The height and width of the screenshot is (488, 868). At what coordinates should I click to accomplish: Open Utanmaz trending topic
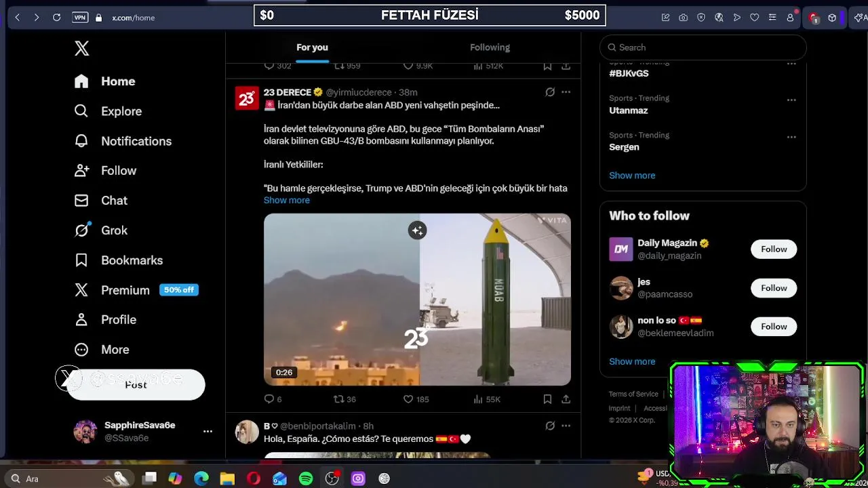coord(628,110)
